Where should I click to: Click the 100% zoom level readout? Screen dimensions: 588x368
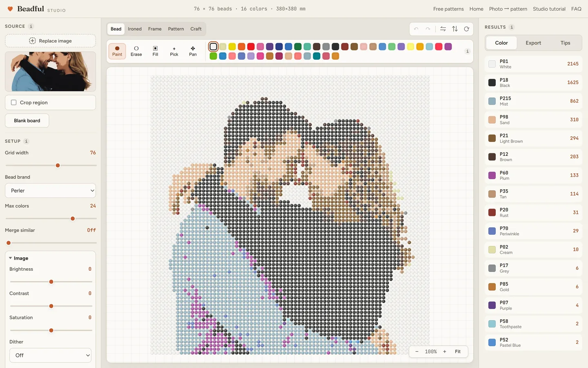coord(431,352)
